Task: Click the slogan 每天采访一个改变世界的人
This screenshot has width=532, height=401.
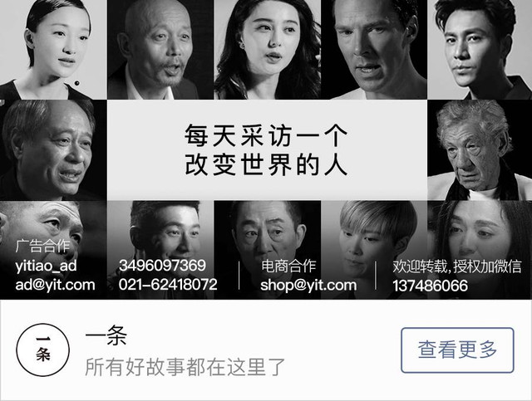Action: pyautogui.click(x=266, y=149)
